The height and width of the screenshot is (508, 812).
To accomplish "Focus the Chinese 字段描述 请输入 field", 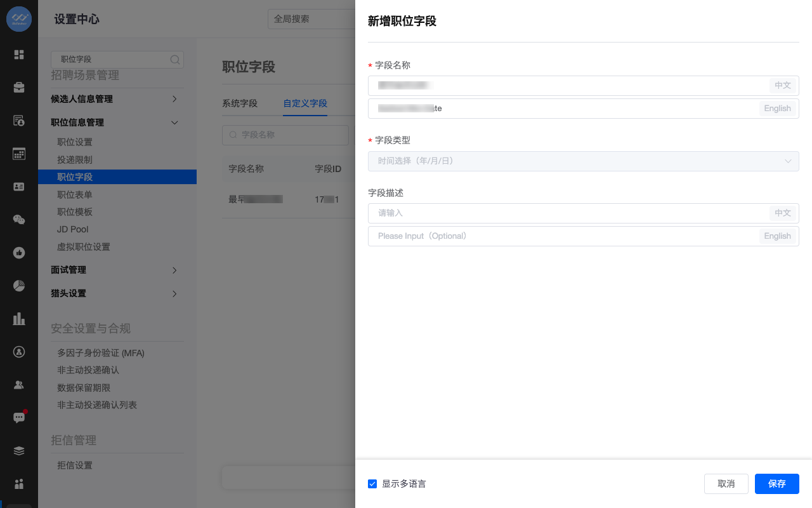I will (x=584, y=213).
